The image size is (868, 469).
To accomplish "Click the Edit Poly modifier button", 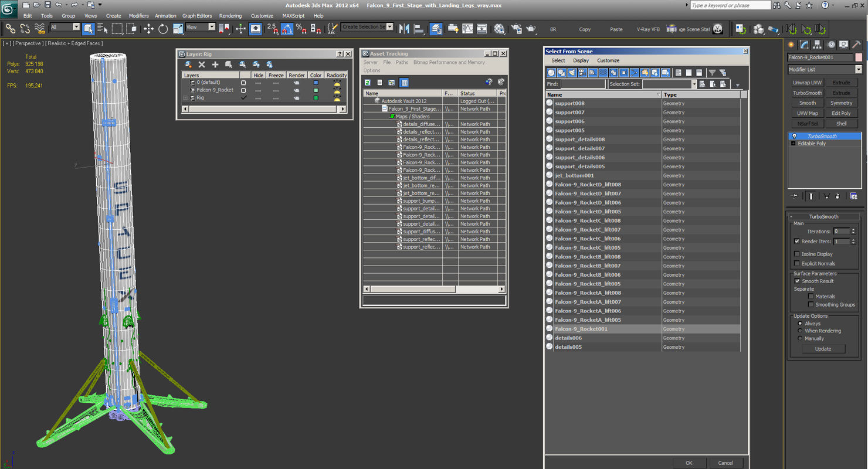I will 841,113.
